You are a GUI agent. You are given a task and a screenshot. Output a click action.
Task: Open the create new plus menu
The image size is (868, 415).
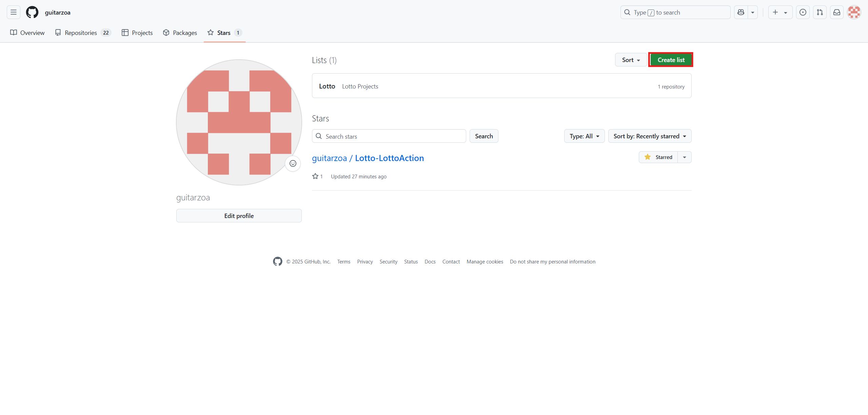pyautogui.click(x=780, y=12)
